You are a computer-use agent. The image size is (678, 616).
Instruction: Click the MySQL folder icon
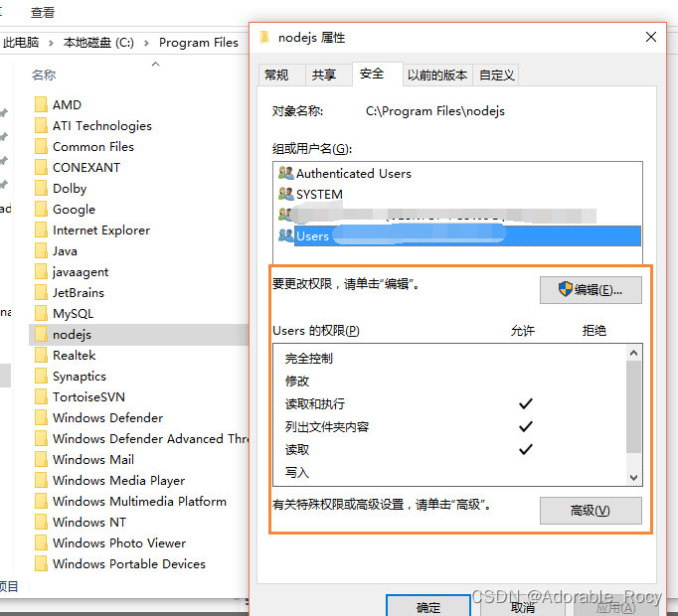(x=41, y=313)
